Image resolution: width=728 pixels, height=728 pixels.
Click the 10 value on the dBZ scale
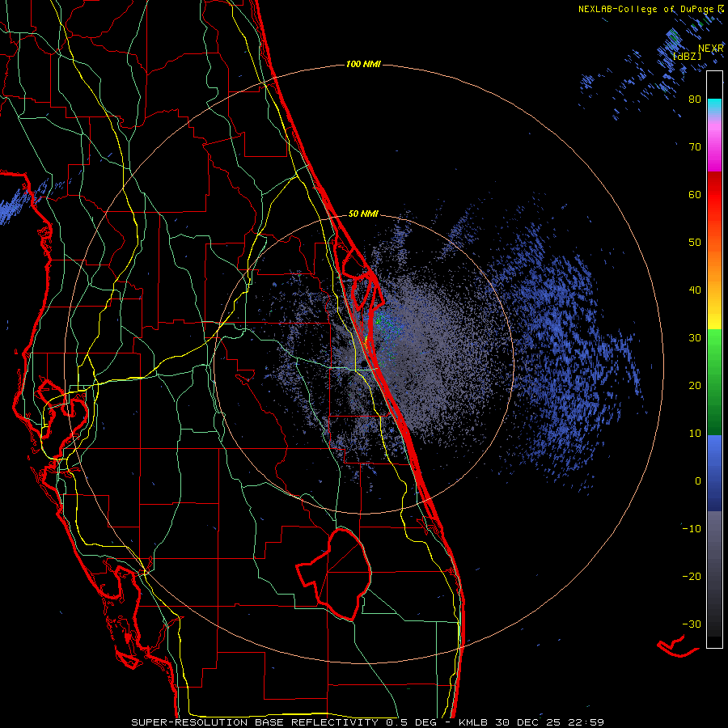point(695,434)
